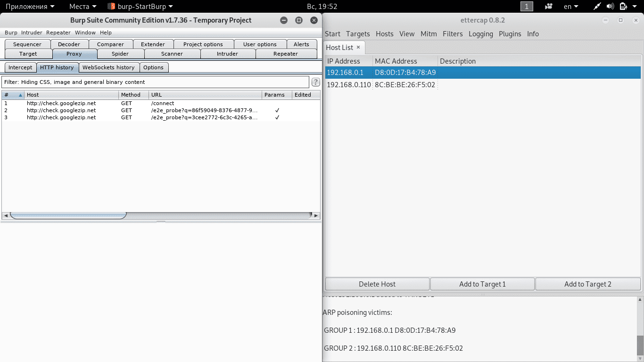Open Burp's Help menu
The width and height of the screenshot is (644, 362).
click(106, 33)
